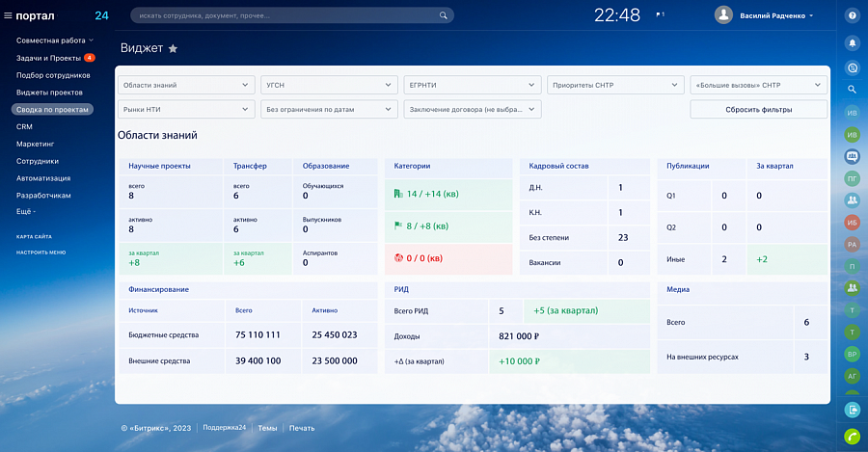This screenshot has height=452, width=868.
Task: Click the green phone call icon
Action: pos(852,436)
